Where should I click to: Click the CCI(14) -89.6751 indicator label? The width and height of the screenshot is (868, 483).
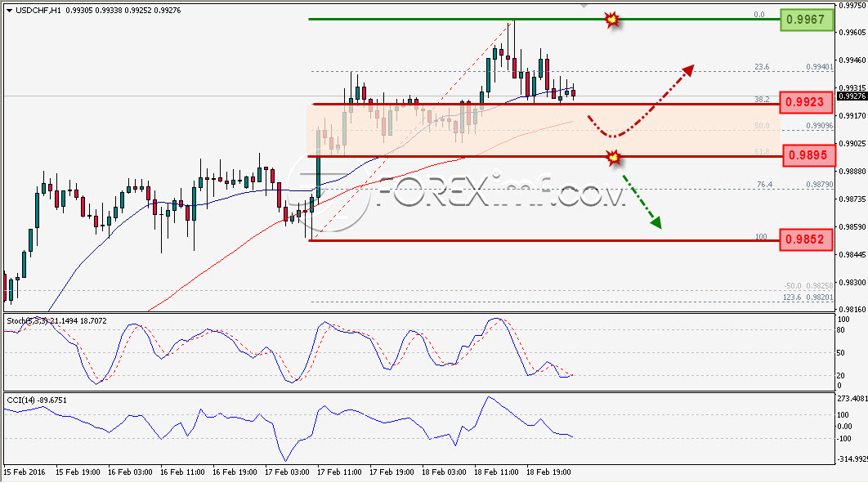pyautogui.click(x=37, y=400)
